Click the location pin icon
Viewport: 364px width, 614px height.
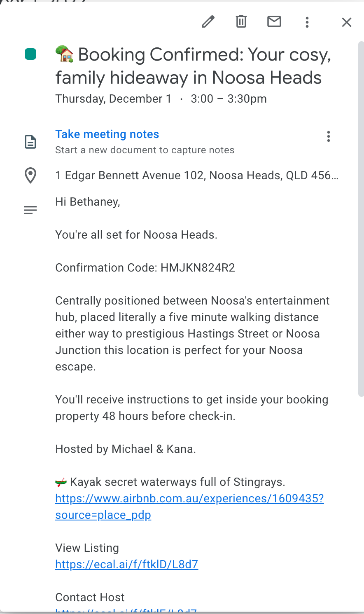[30, 176]
